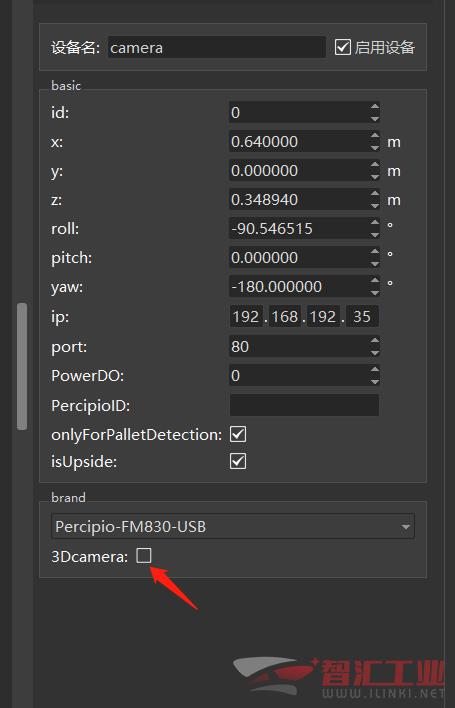The height and width of the screenshot is (708, 455).
Task: Uncheck onlyForPalletDetection option
Action: [x=238, y=434]
